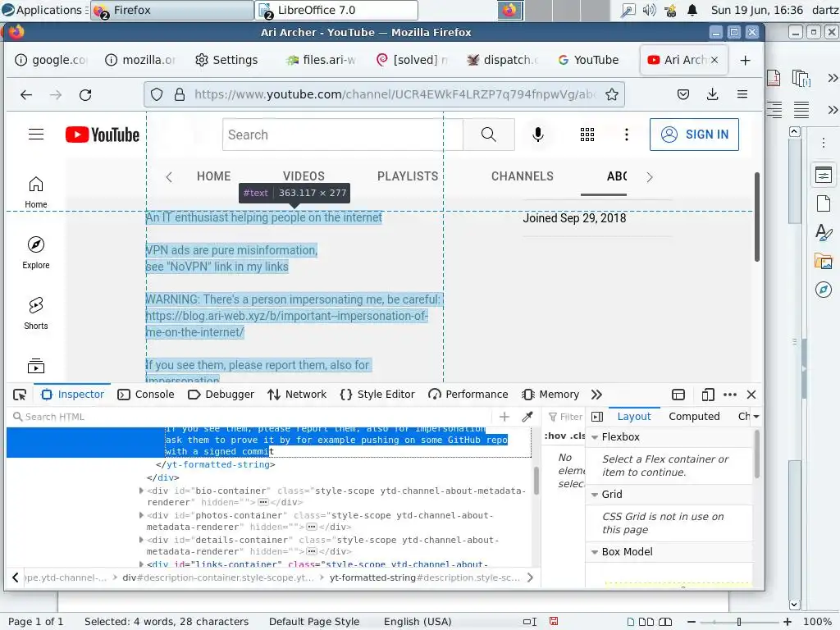Toggle responsive design mode icon
This screenshot has width=840, height=630.
coord(708,395)
